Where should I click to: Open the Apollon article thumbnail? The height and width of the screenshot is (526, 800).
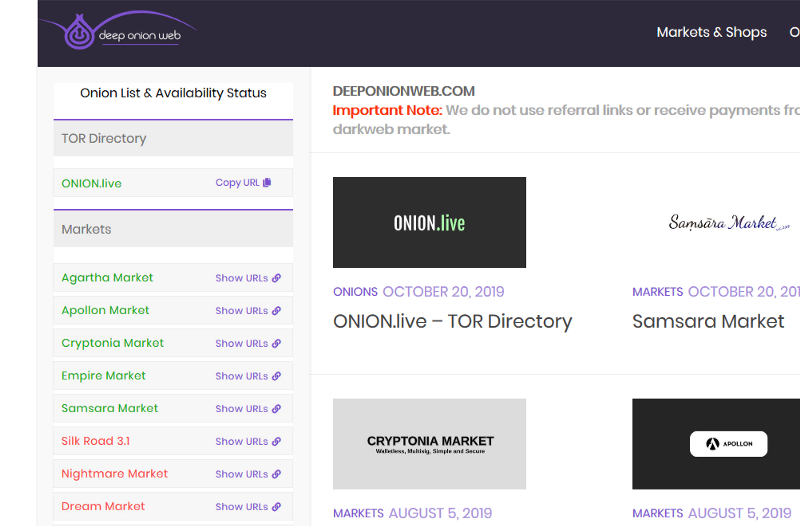(x=716, y=444)
